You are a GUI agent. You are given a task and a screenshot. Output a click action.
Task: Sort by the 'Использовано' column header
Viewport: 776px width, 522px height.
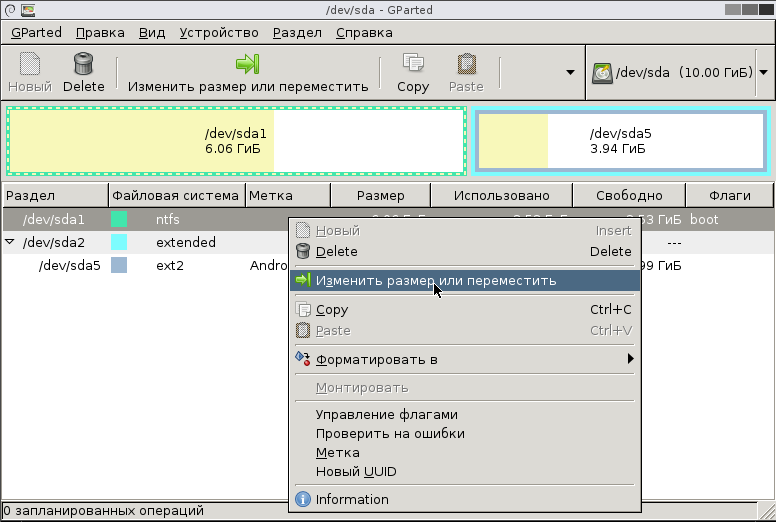tap(501, 195)
